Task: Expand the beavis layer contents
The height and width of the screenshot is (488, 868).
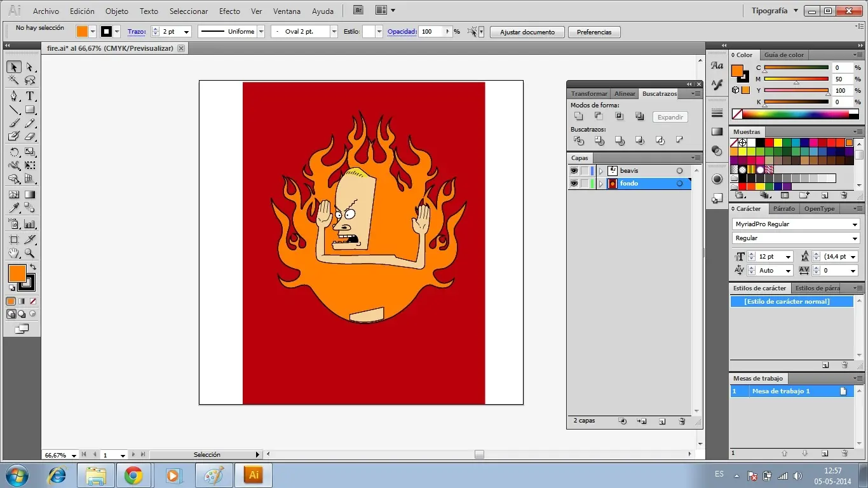Action: tap(601, 171)
